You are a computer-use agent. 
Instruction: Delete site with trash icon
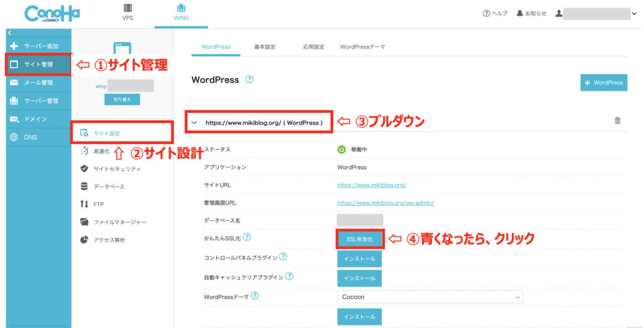[x=618, y=120]
